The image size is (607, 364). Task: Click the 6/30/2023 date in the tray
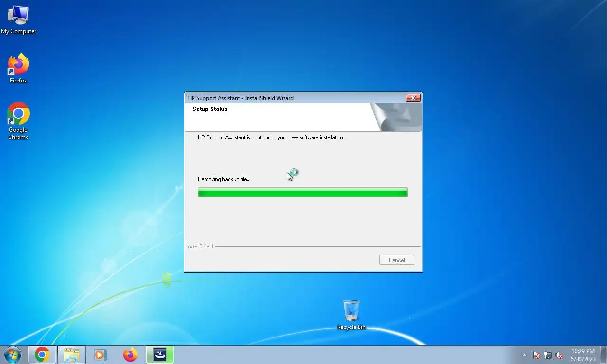[583, 359]
